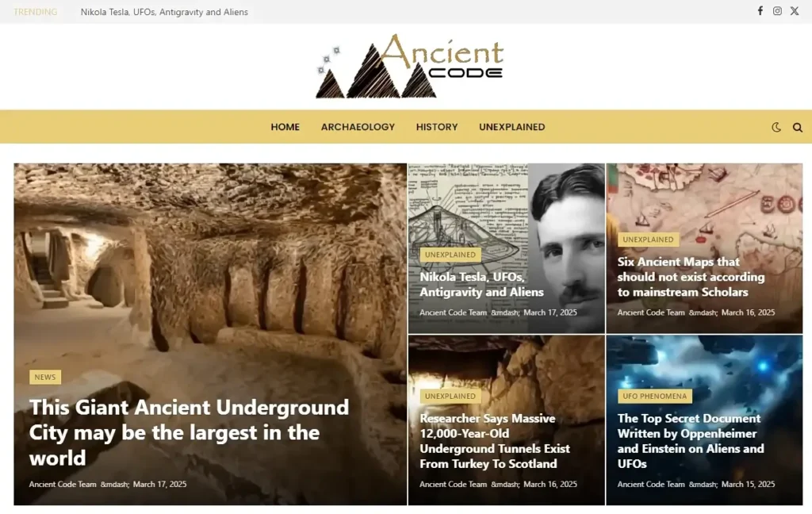The width and height of the screenshot is (812, 514).
Task: Open the UNEXPLAINED menu item
Action: (511, 127)
